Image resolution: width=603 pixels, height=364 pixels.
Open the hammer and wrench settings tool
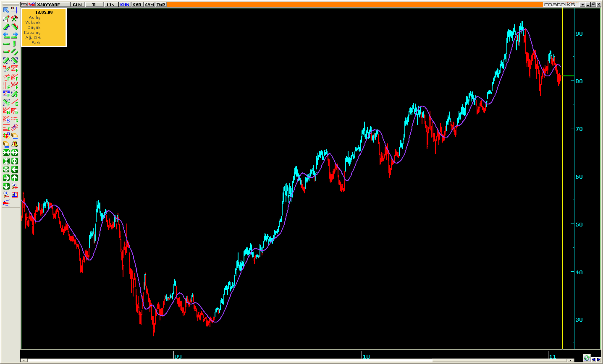(15, 18)
